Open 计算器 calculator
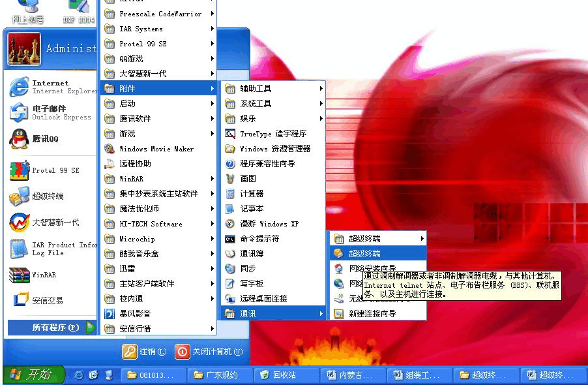This screenshot has height=387, width=588. (x=273, y=194)
